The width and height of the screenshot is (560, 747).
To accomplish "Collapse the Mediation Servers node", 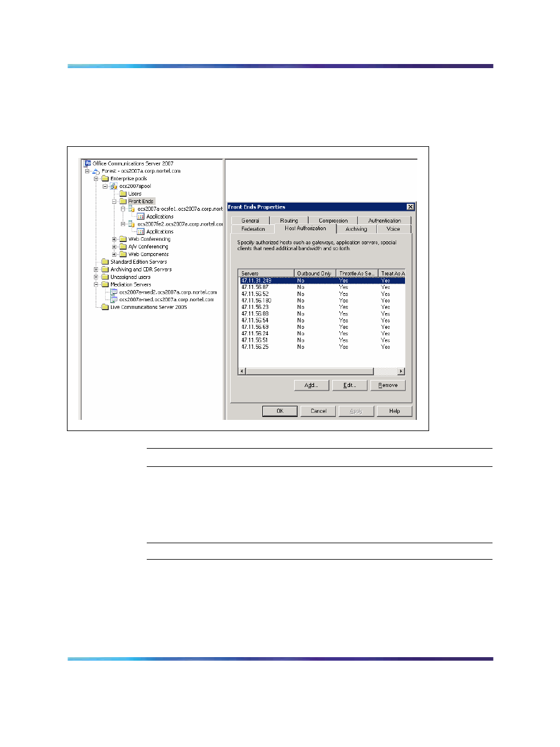I will (96, 285).
